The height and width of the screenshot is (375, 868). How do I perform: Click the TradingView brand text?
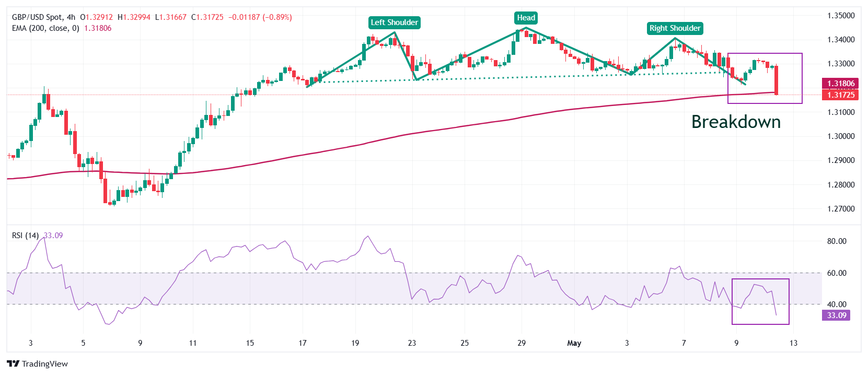[45, 364]
